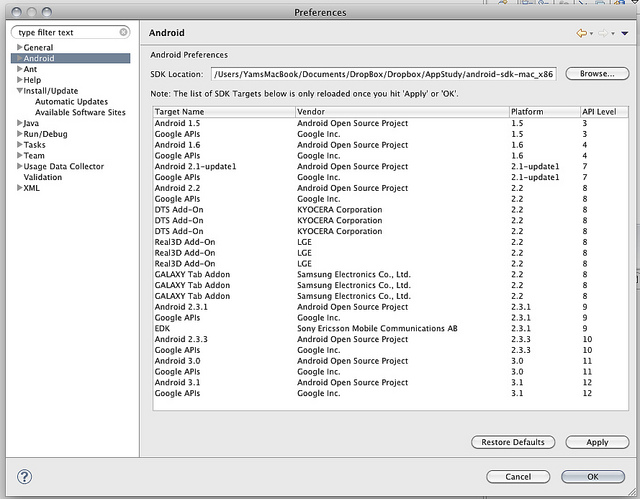640x499 pixels.
Task: Open the Usage Data Collector page
Action: tap(64, 166)
